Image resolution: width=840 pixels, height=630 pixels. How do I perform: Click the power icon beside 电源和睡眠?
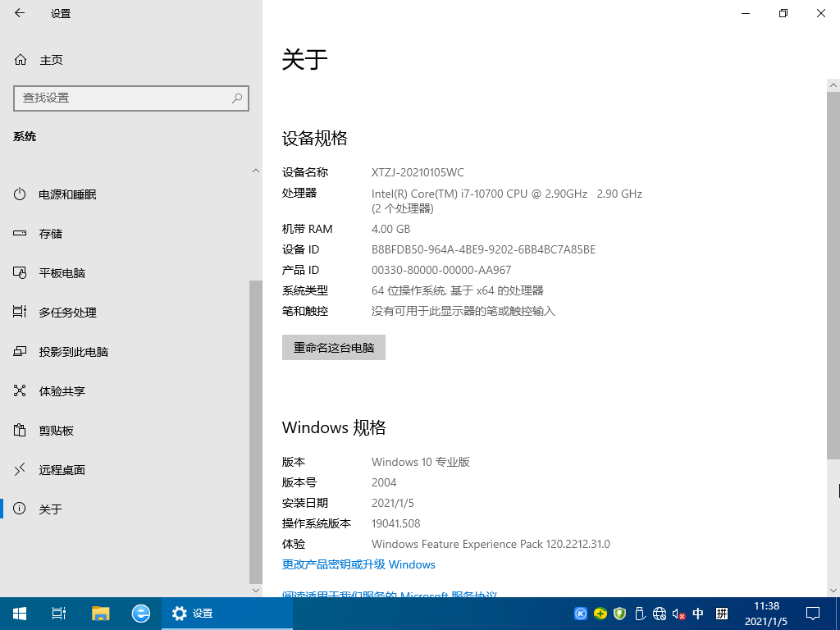coord(20,194)
